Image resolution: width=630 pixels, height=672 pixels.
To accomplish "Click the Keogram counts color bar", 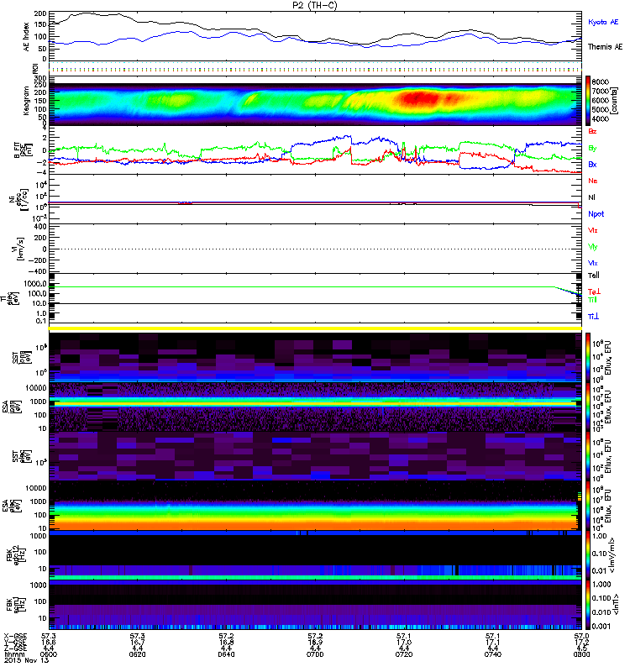I will tap(588, 101).
